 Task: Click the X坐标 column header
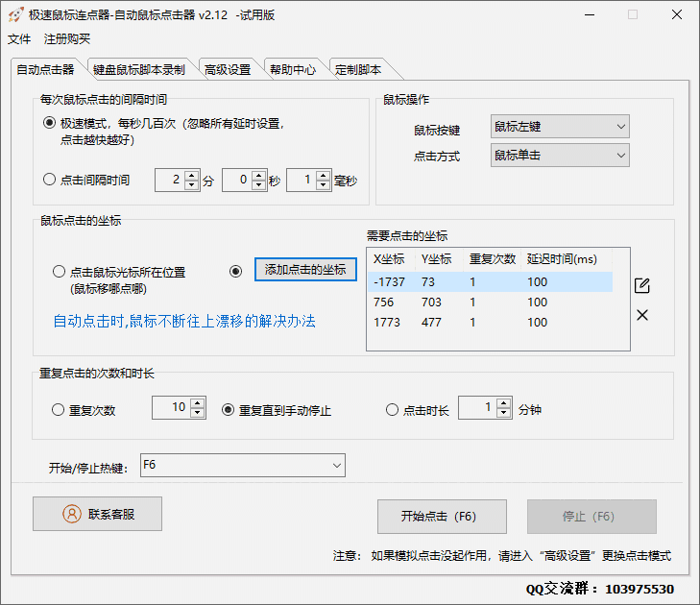392,259
